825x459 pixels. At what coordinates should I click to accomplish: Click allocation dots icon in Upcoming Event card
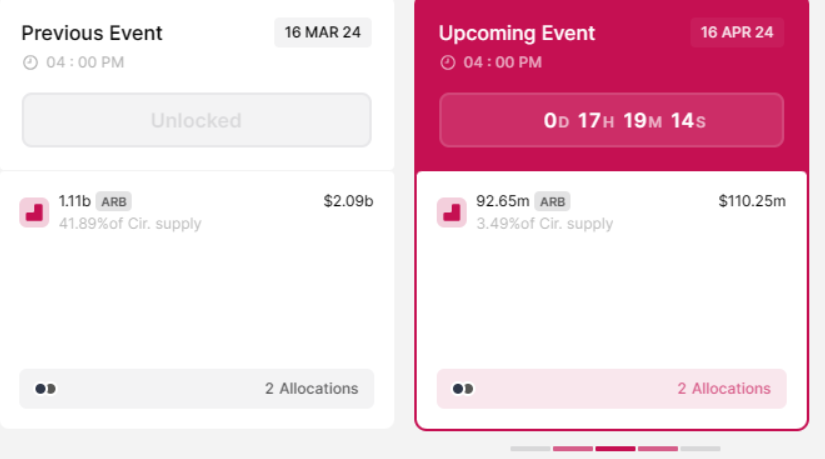point(462,389)
